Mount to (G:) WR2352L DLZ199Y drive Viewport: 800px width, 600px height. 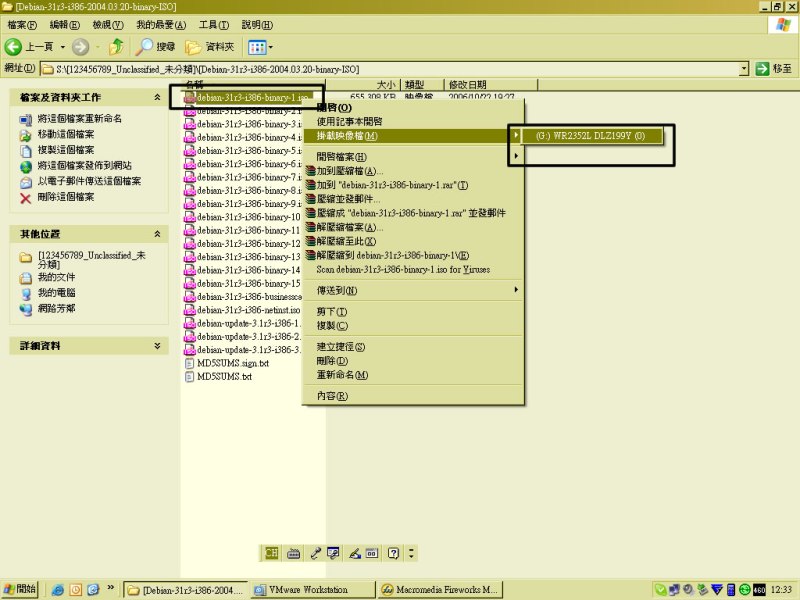point(591,136)
